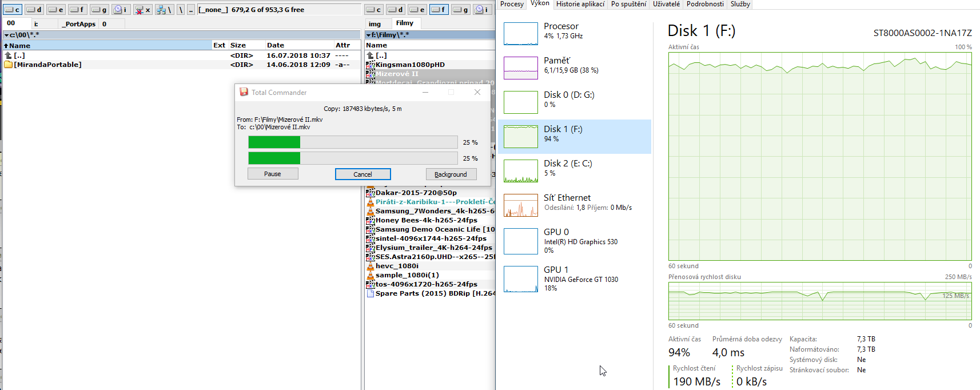Image resolution: width=980 pixels, height=390 pixels.
Task: Open right panel path history arrow f:\Filmy
Action: click(x=368, y=35)
